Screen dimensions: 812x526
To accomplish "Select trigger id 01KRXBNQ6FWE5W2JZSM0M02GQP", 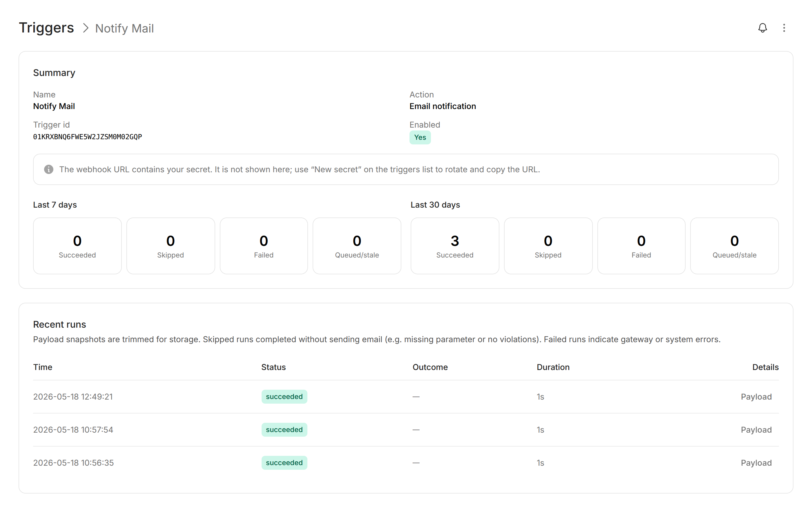I will (x=87, y=137).
